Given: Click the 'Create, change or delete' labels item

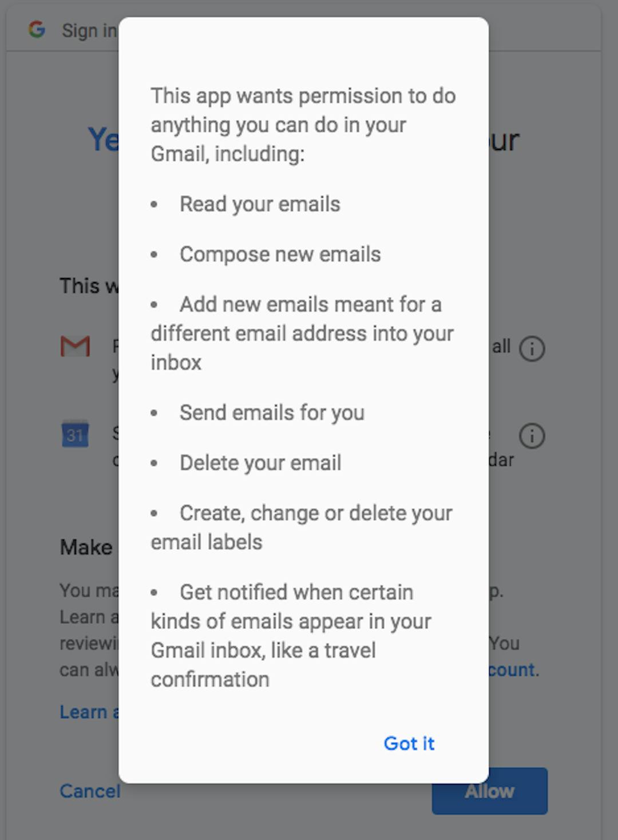Looking at the screenshot, I should pyautogui.click(x=302, y=528).
